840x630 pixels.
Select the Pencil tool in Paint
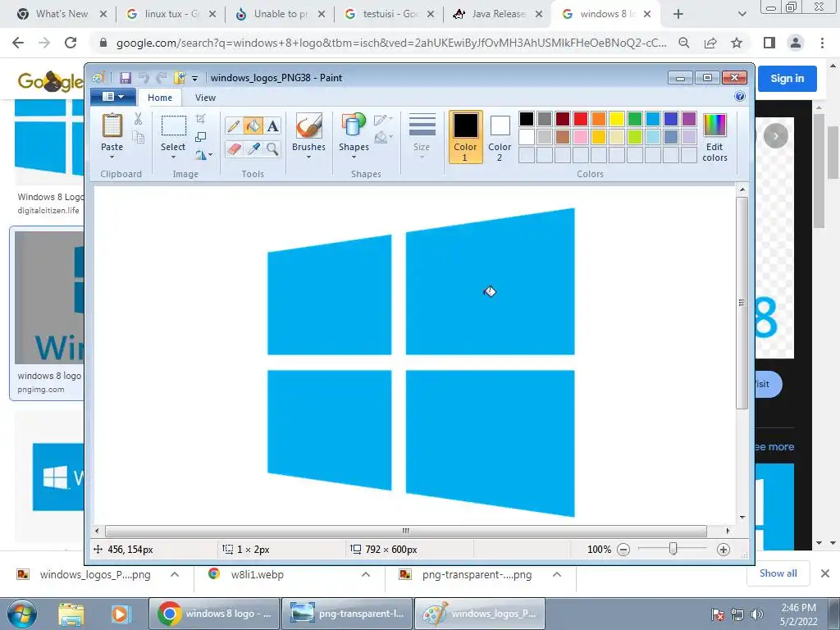[x=234, y=126]
